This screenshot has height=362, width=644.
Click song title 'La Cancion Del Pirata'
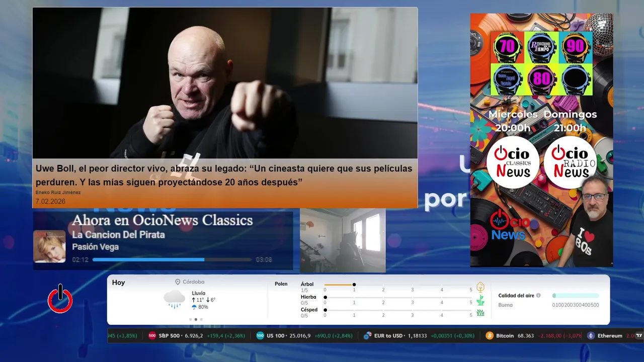(118, 235)
